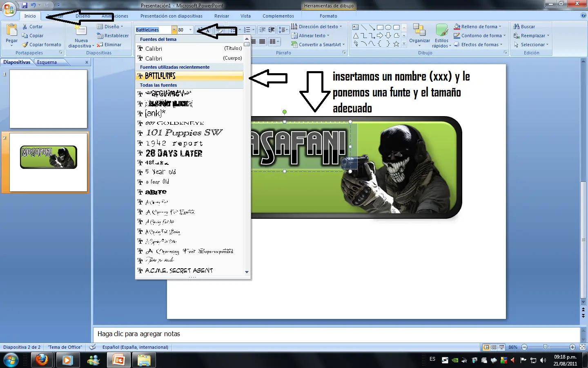Expand the shapes gallery More button
Viewport: 588px width, 368px height.
[404, 44]
